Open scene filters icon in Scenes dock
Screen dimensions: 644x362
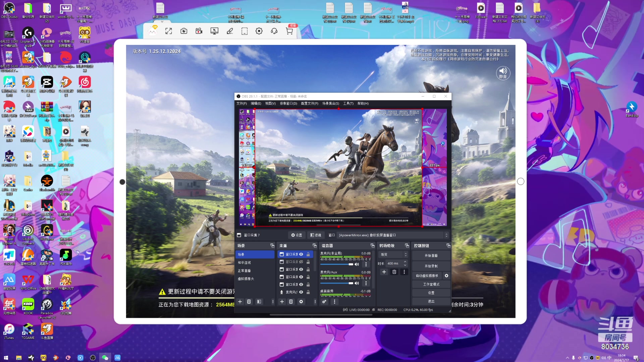tap(259, 302)
